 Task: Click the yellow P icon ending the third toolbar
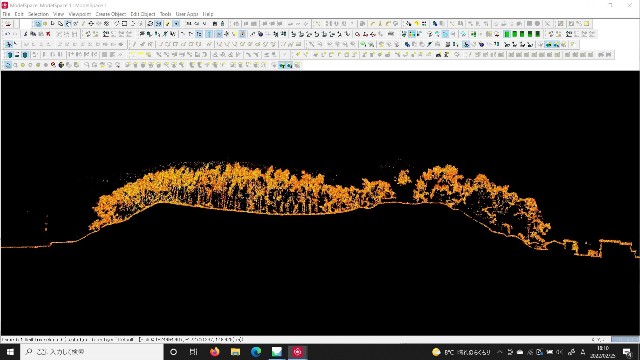(x=573, y=44)
